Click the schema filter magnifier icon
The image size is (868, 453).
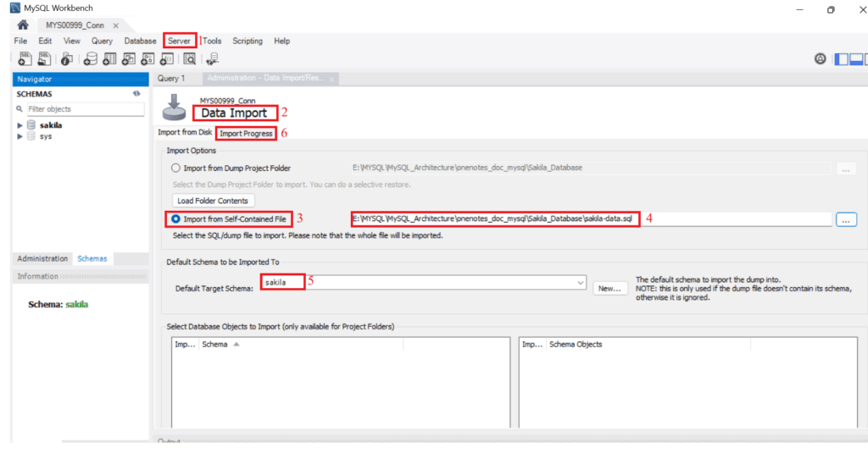(x=19, y=109)
